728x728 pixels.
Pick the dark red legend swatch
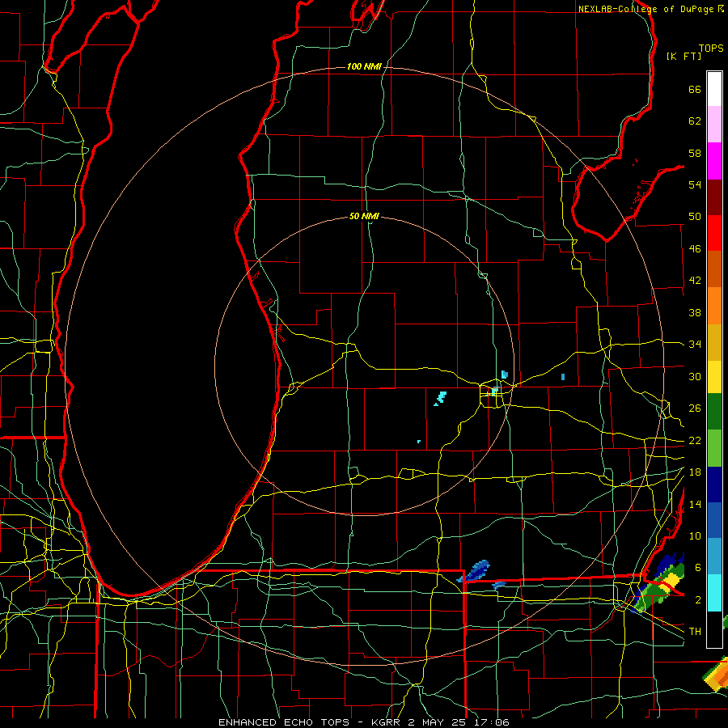point(714,197)
